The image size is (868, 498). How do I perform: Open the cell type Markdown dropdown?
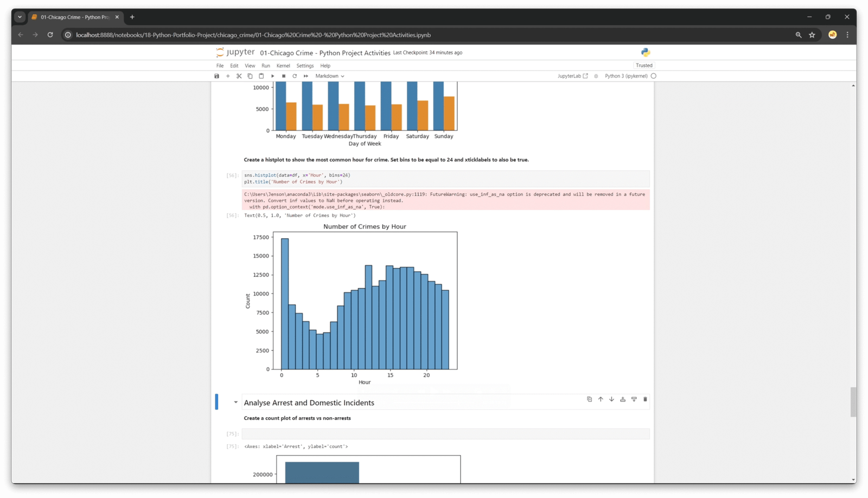click(x=330, y=76)
